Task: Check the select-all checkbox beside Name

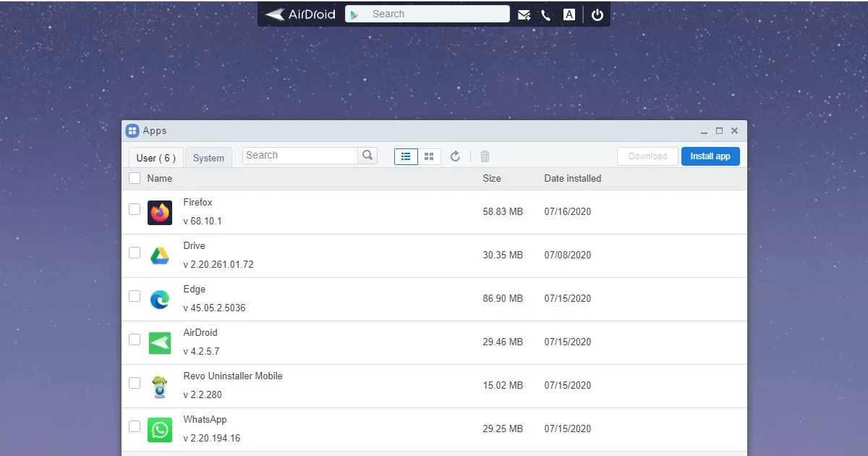Action: 135,178
